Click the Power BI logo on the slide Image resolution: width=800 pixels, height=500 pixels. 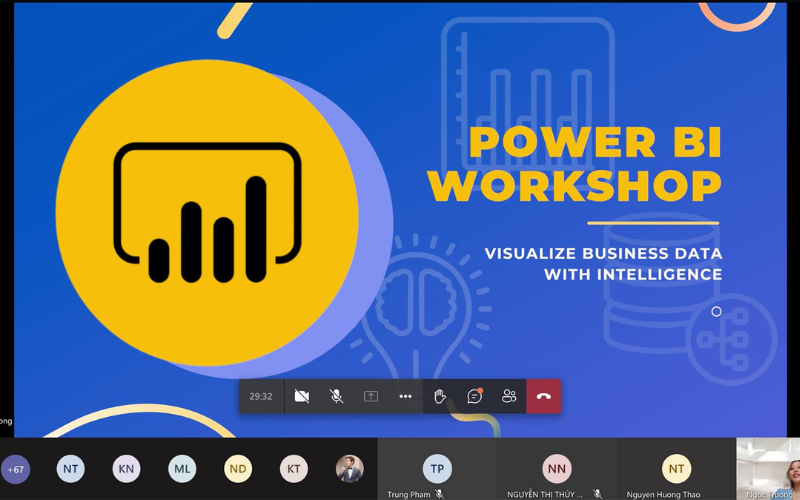pyautogui.click(x=207, y=213)
